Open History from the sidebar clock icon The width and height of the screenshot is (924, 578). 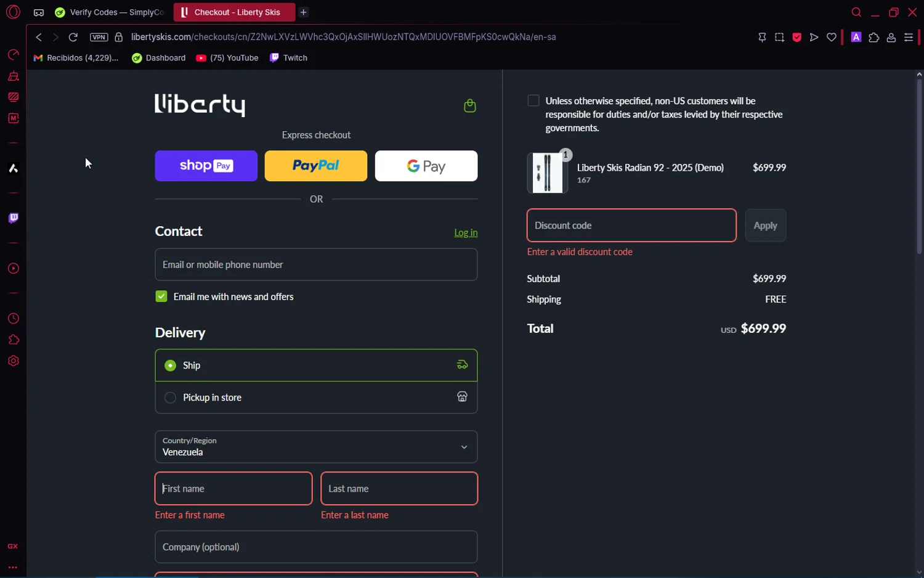(x=13, y=319)
